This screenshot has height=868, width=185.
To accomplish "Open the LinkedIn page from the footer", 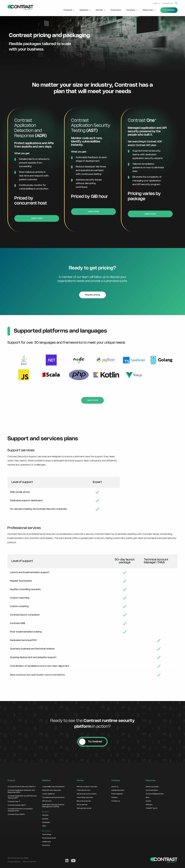I will point(67,860).
